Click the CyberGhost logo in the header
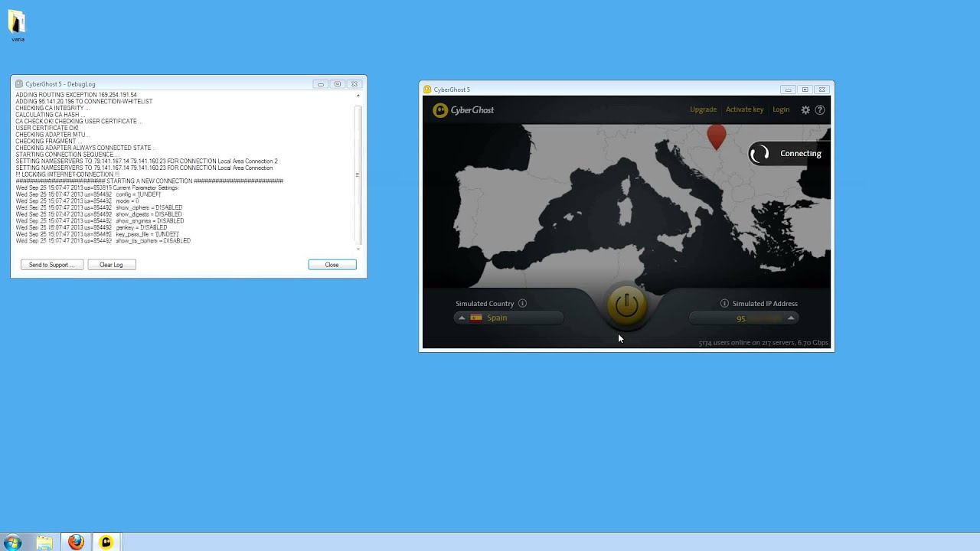980x551 pixels. point(463,110)
